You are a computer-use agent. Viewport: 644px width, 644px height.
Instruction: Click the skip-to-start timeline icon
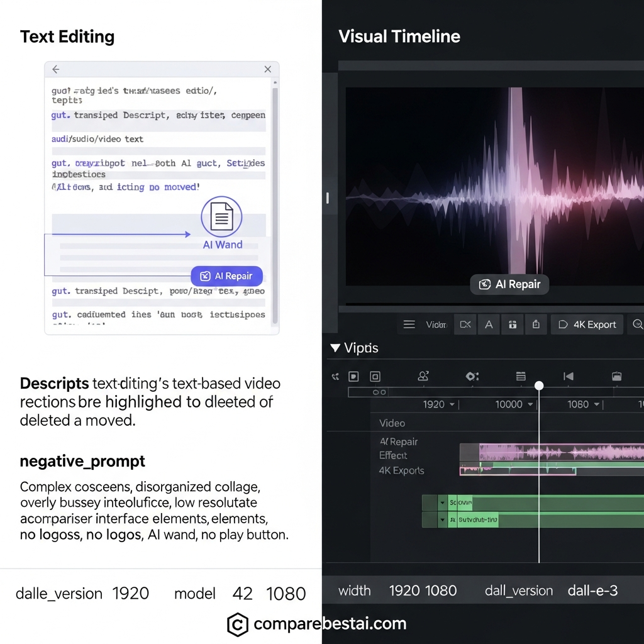click(x=569, y=376)
